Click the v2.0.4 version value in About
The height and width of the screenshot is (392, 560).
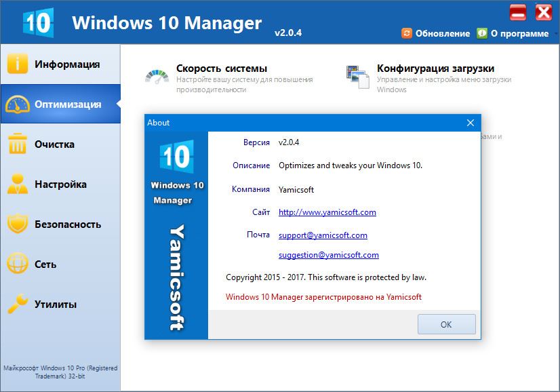(x=289, y=142)
